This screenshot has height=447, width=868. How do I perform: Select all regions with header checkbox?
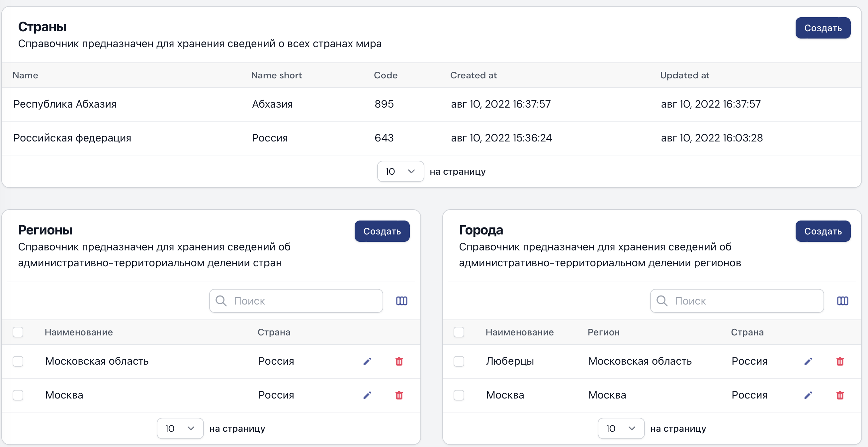point(18,332)
